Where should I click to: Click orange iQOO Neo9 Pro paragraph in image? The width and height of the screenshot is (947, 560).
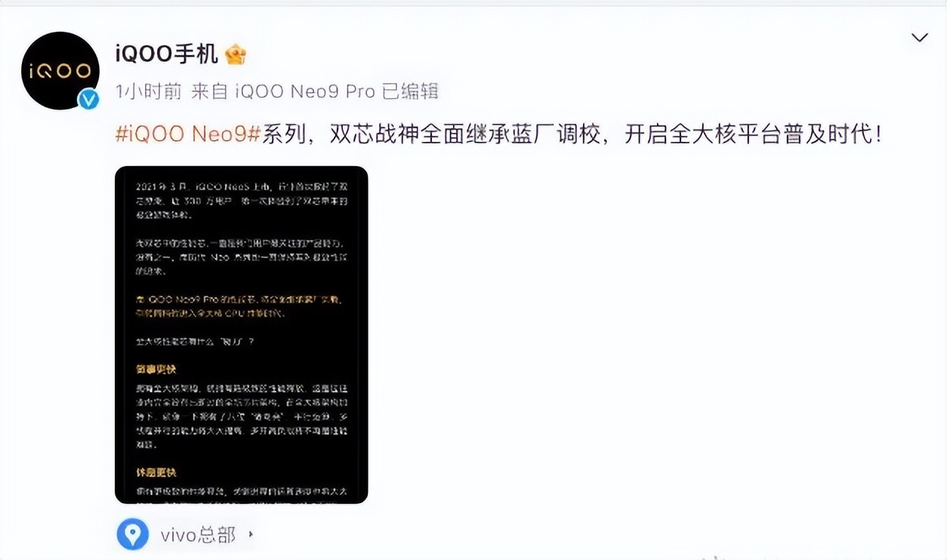pyautogui.click(x=239, y=306)
